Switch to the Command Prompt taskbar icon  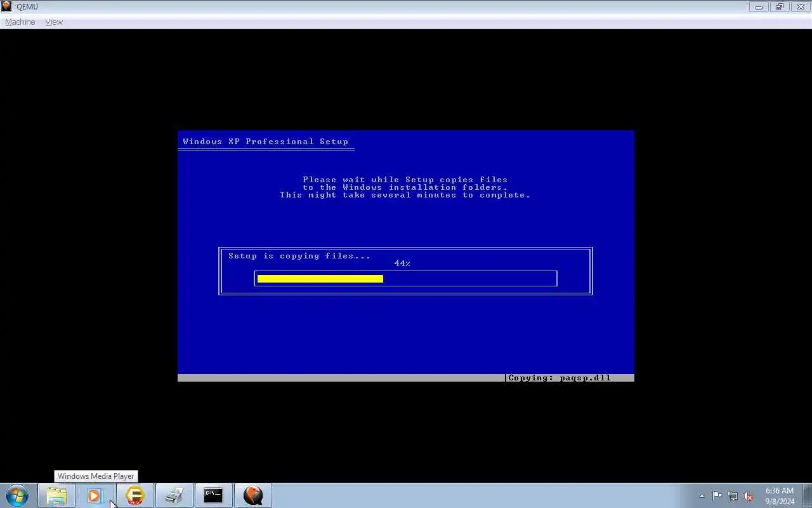213,495
